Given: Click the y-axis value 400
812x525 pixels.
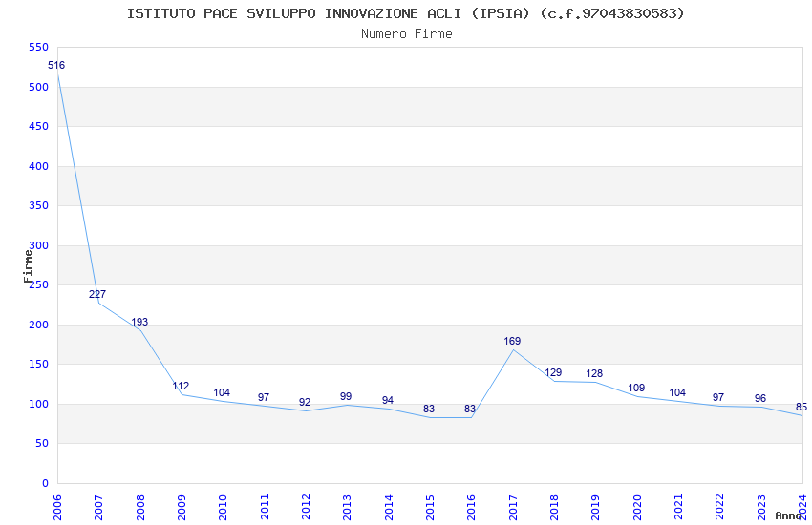Looking at the screenshot, I should 39,166.
